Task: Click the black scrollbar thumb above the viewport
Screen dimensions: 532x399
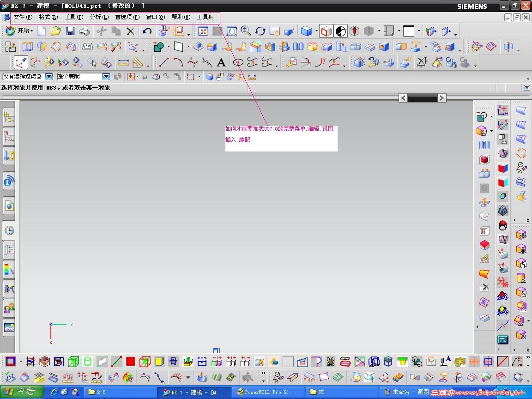Action: coord(423,98)
